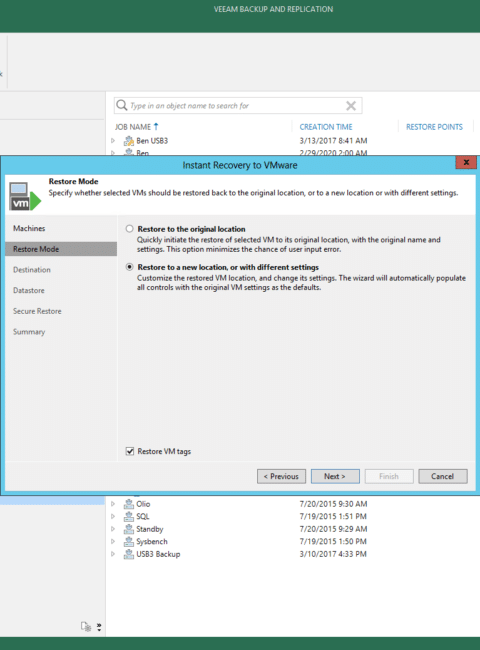Expand the Olio job row
Viewport: 480px width, 650px height.
113,504
